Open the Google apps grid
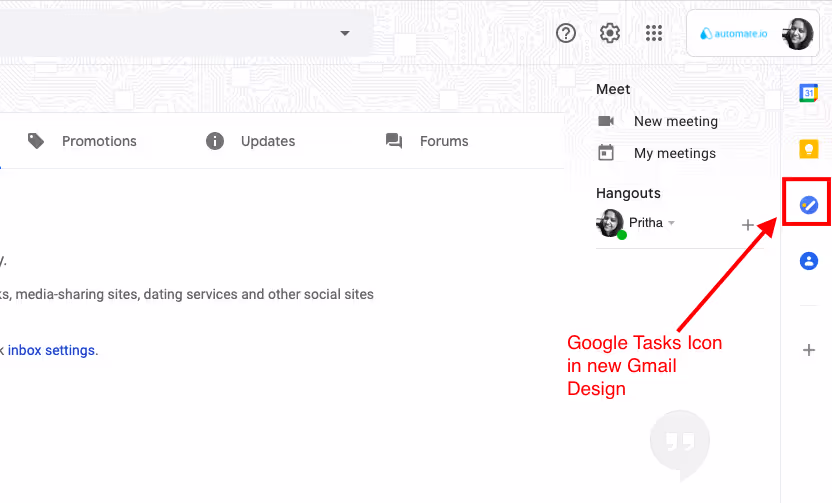 click(x=654, y=33)
